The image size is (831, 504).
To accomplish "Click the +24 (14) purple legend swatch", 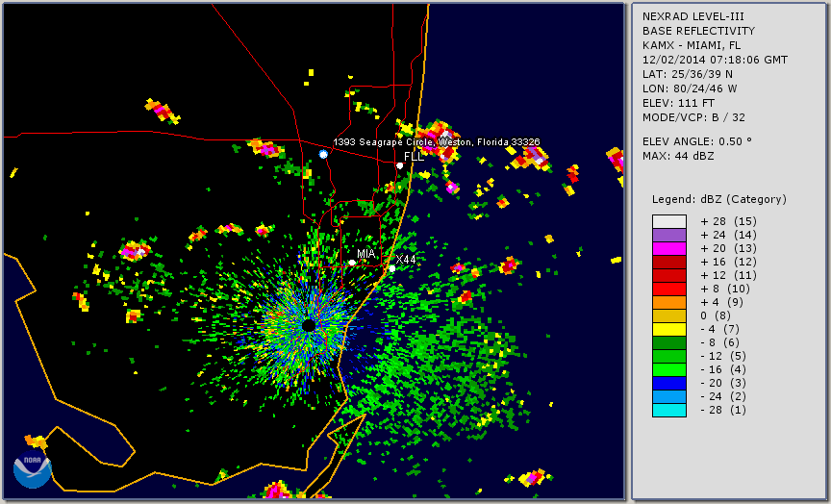I will [668, 236].
